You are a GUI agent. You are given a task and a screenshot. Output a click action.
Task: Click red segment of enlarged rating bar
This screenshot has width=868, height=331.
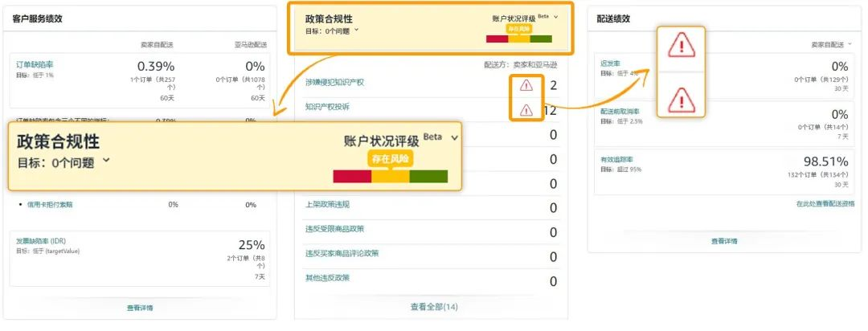click(351, 177)
